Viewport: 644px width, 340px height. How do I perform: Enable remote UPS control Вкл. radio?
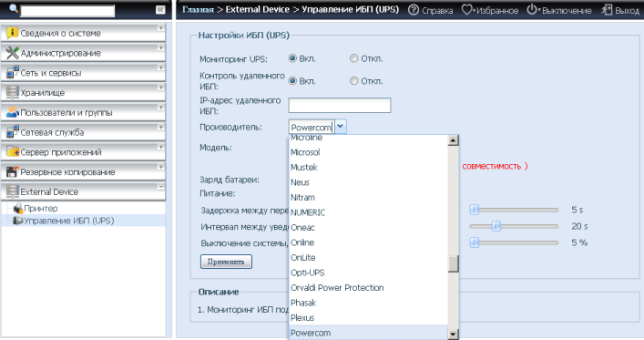(292, 80)
